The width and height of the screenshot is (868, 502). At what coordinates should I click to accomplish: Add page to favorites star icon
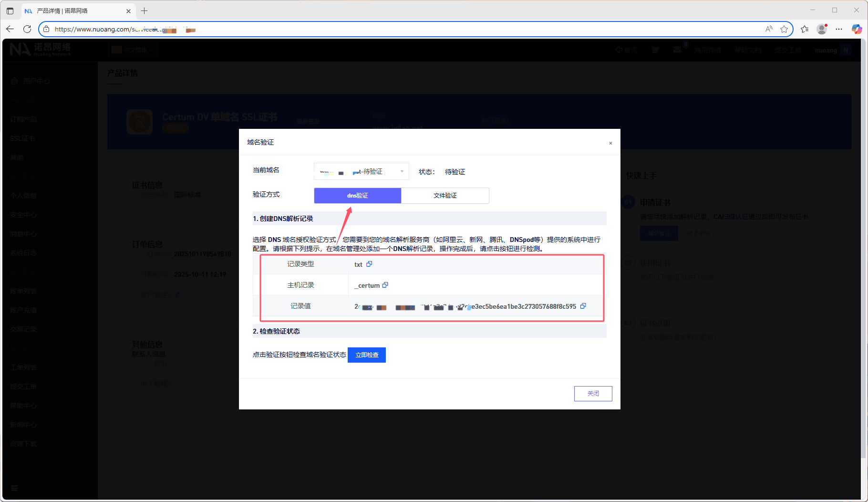tap(784, 29)
